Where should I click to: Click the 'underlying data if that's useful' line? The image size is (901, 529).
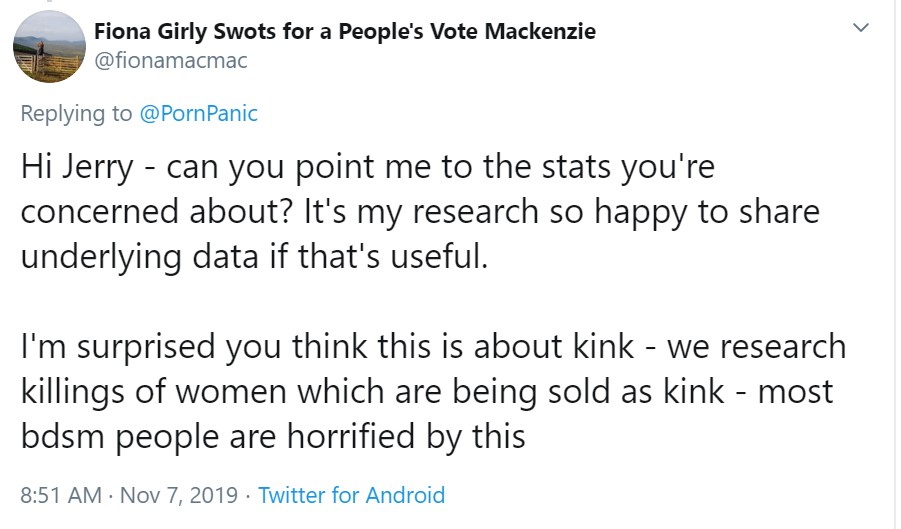(x=254, y=256)
